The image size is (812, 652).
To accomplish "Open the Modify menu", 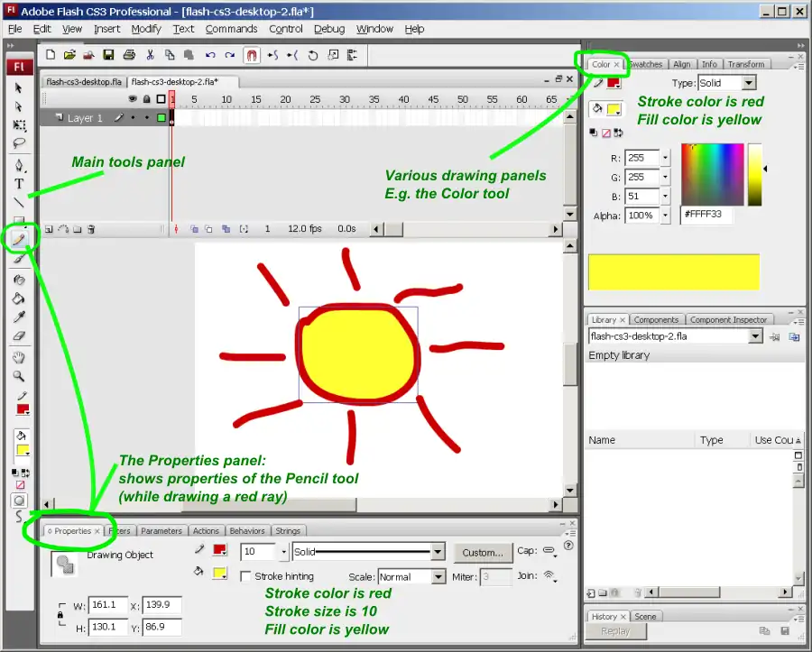I will point(145,29).
